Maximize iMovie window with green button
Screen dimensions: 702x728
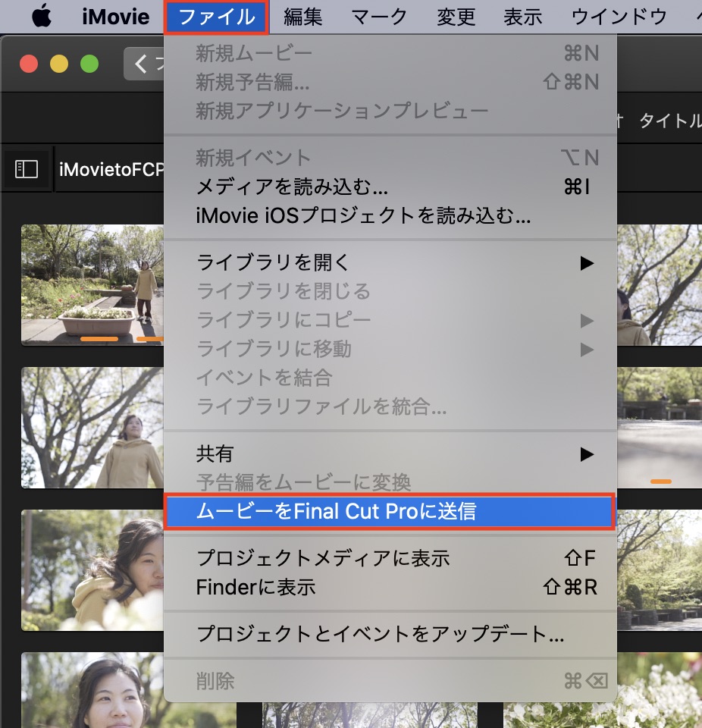tap(89, 64)
